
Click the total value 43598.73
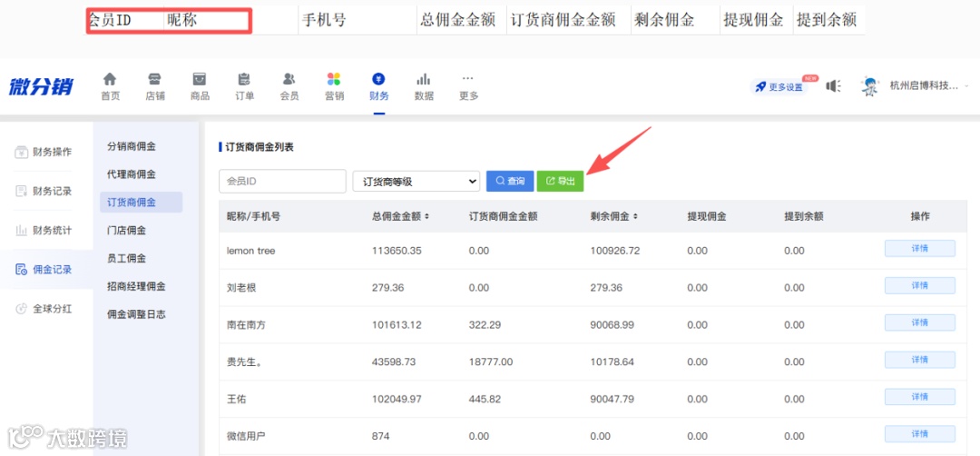[393, 362]
